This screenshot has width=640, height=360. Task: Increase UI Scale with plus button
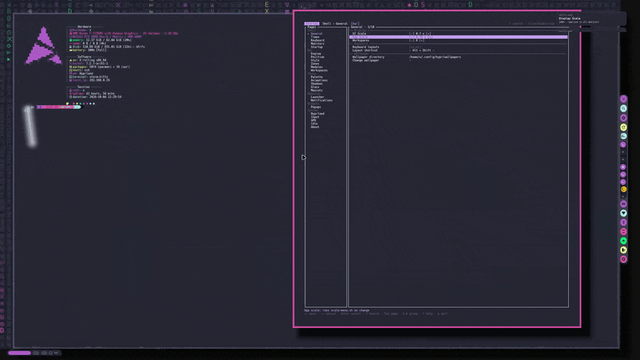(429, 33)
